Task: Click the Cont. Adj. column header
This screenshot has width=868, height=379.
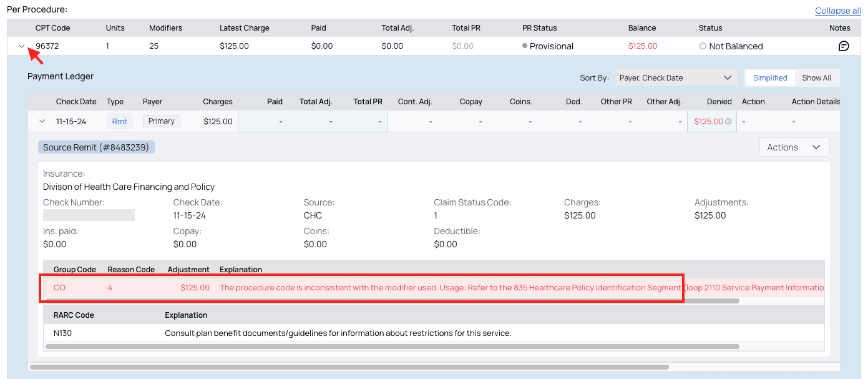Action: click(x=415, y=102)
